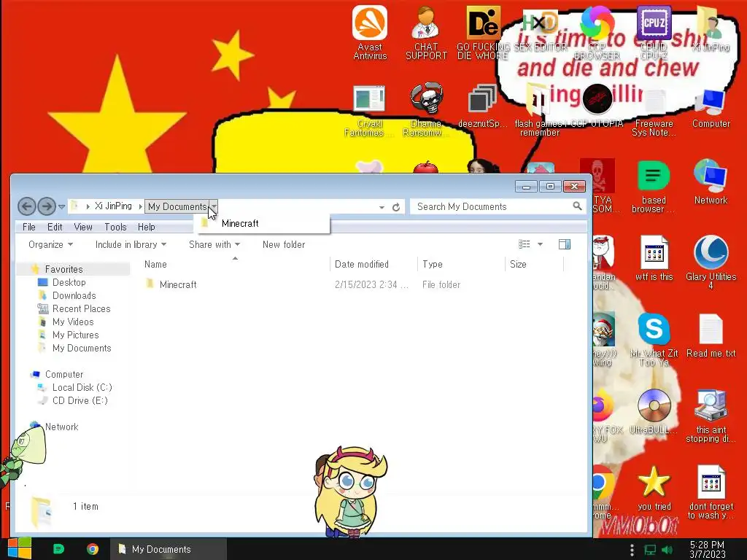Open the Edit menu
The width and height of the screenshot is (747, 560).
(55, 227)
